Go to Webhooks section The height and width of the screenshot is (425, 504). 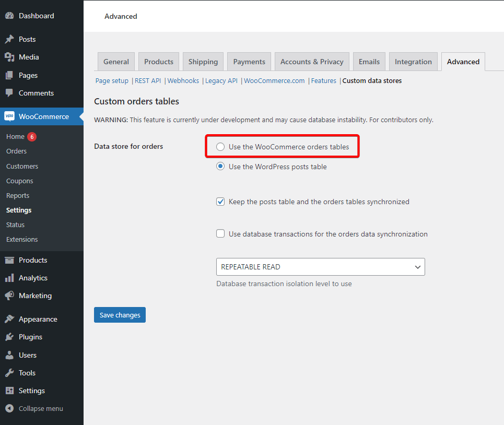[183, 80]
